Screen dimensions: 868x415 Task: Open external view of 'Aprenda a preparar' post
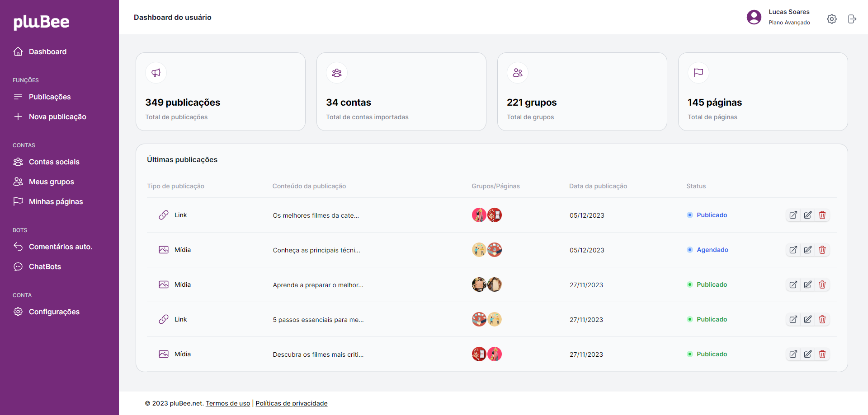[x=793, y=284]
